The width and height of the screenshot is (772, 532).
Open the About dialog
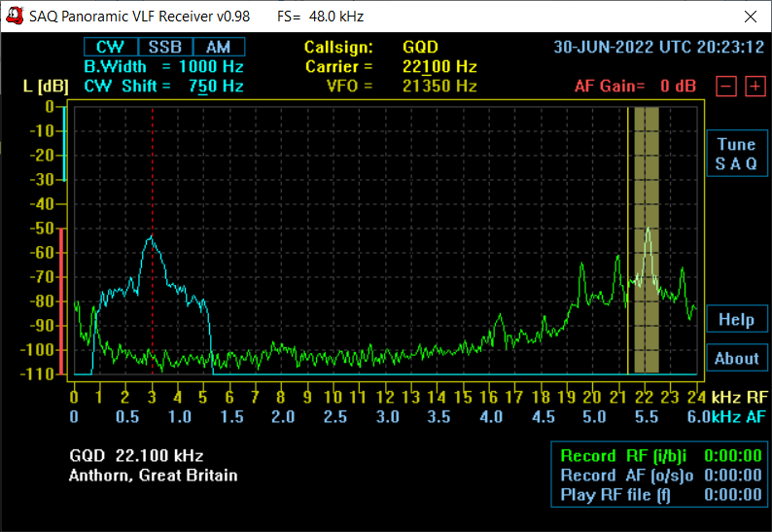736,358
